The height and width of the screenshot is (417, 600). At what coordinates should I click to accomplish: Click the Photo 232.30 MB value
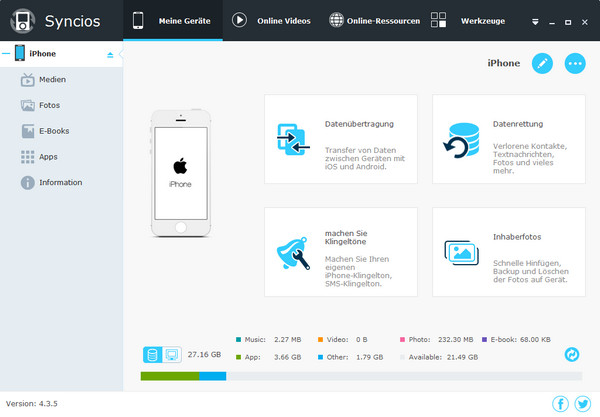pyautogui.click(x=456, y=340)
